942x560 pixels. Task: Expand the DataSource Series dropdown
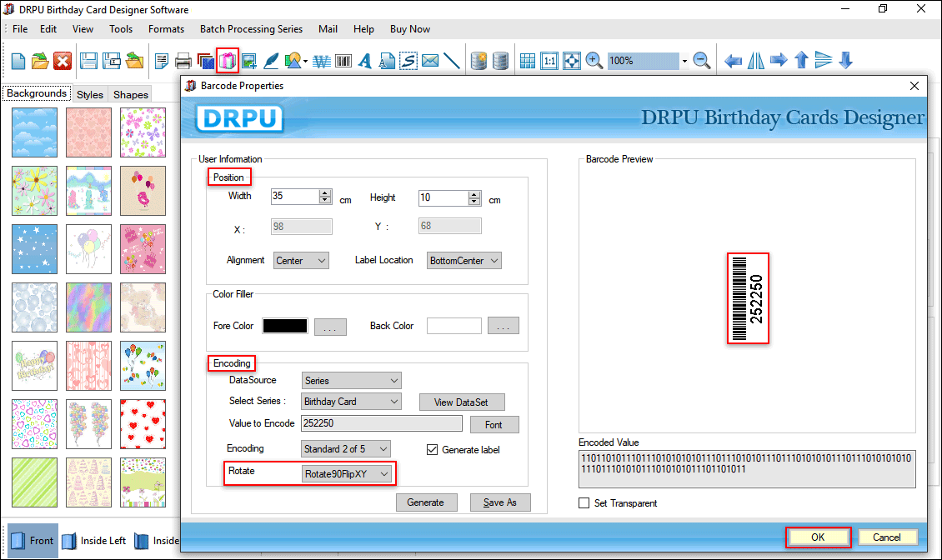[x=351, y=380]
